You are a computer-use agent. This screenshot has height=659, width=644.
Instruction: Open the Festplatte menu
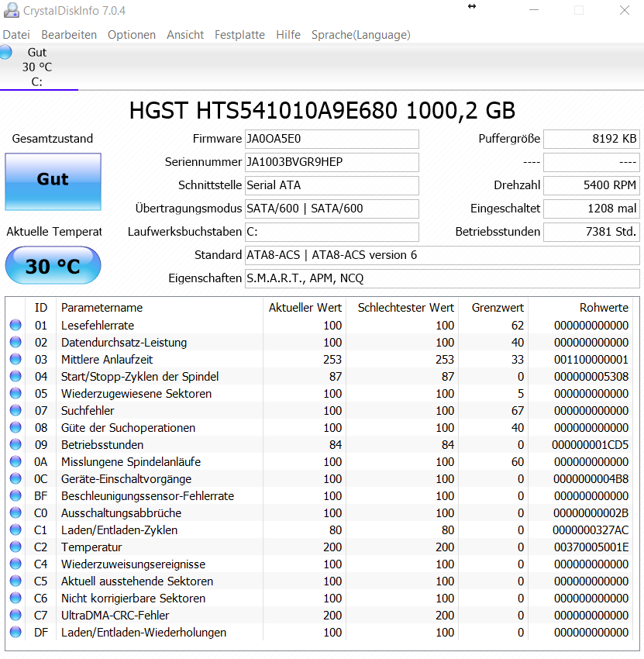coord(239,34)
